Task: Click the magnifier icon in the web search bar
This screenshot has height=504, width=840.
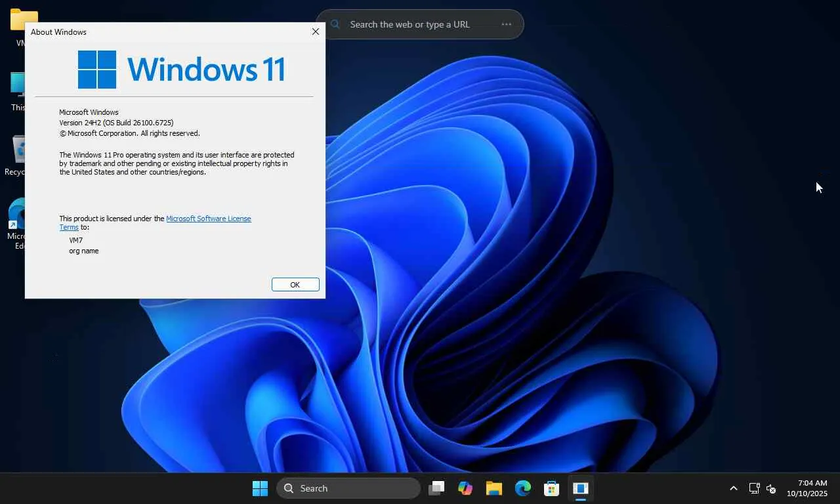Action: point(335,24)
